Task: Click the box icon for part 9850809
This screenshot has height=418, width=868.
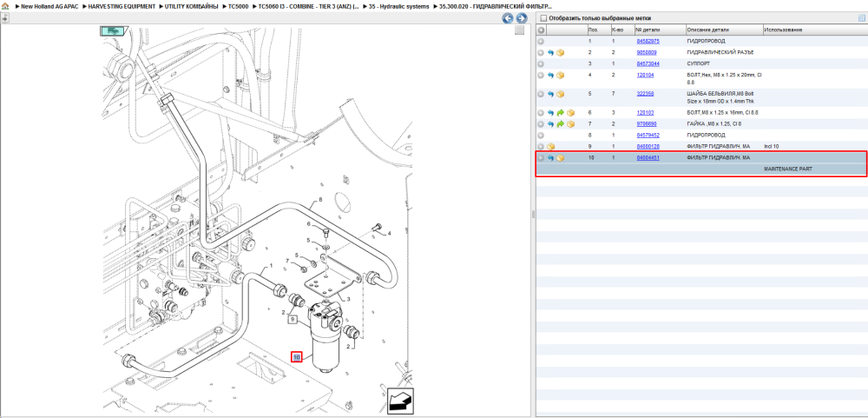Action: 560,53
